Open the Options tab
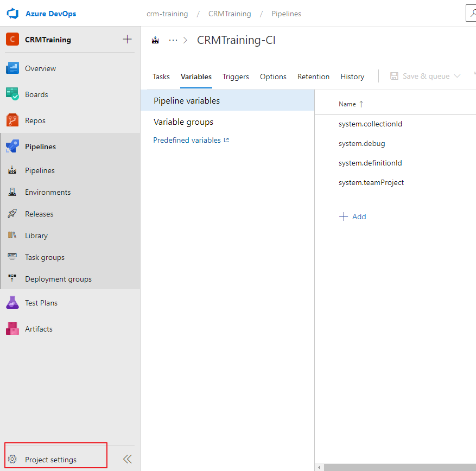Viewport: 476px width, 471px height. (x=273, y=77)
